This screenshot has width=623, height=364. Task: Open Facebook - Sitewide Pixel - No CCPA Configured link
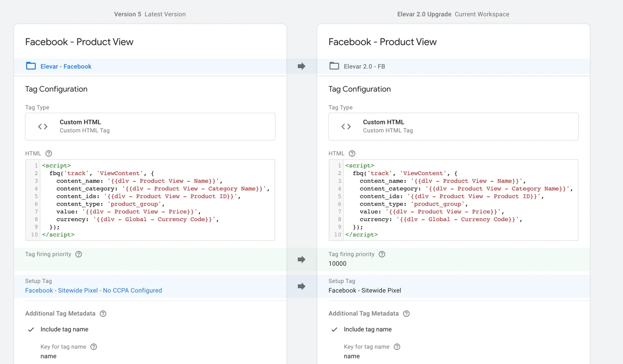(x=94, y=291)
